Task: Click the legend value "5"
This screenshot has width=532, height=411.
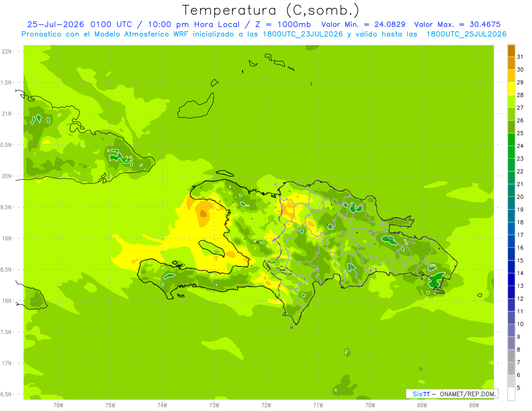Action: coord(518,388)
